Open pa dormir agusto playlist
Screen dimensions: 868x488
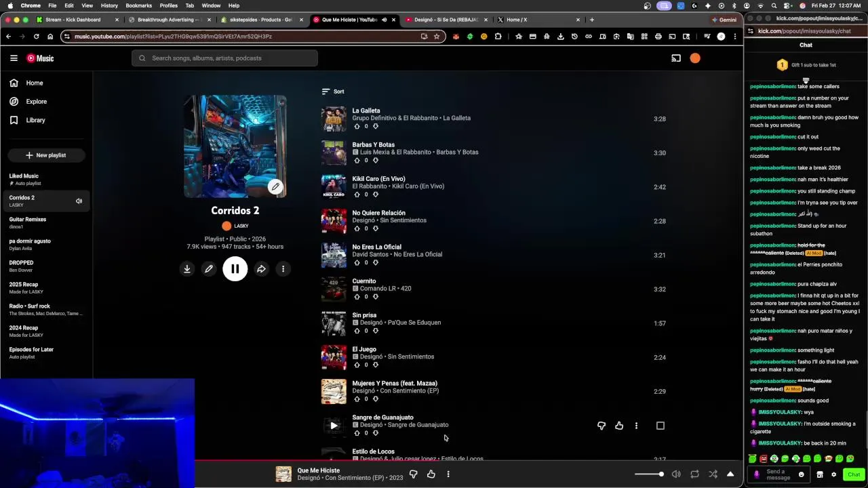46,244
